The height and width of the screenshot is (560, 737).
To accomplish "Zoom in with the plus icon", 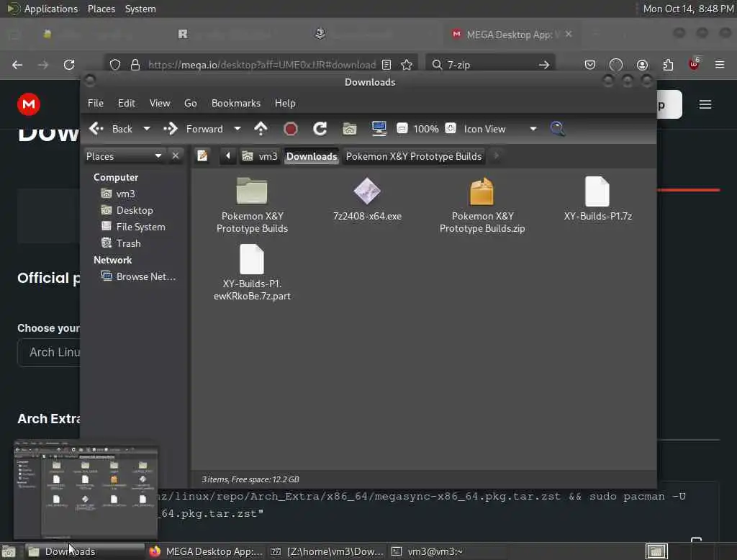I will coord(451,128).
